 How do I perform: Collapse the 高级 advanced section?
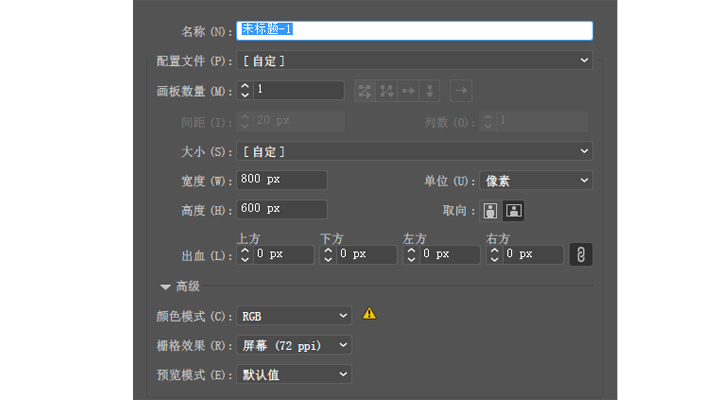click(x=165, y=287)
